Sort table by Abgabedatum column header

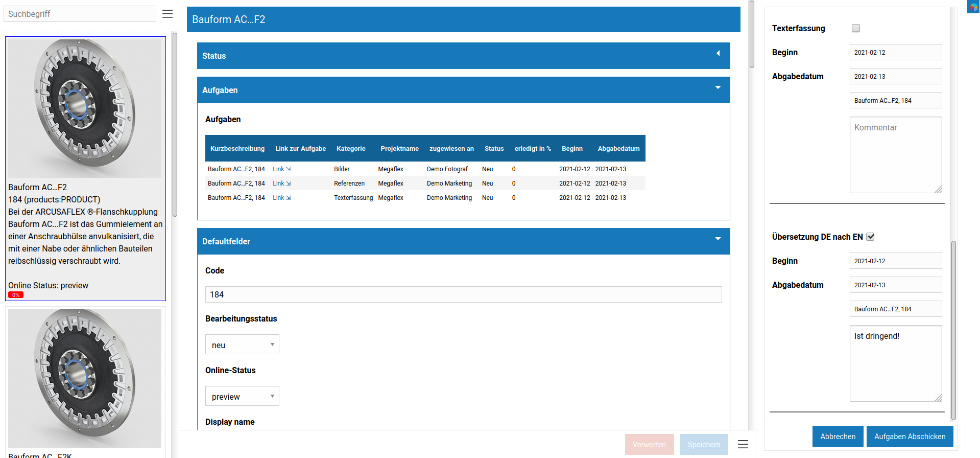(x=618, y=149)
